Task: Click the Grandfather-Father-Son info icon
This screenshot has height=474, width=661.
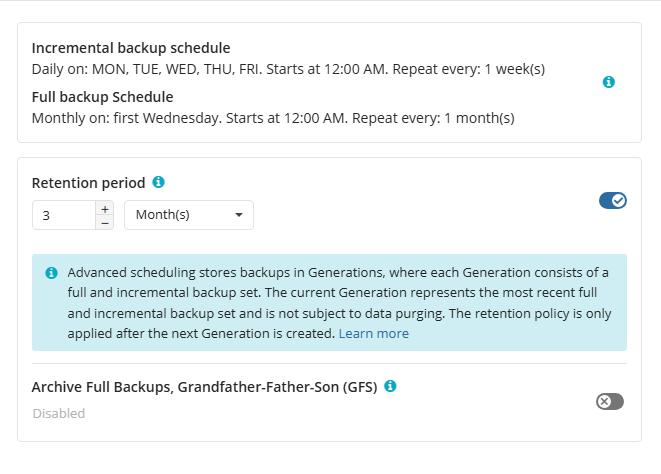Action: click(x=390, y=385)
